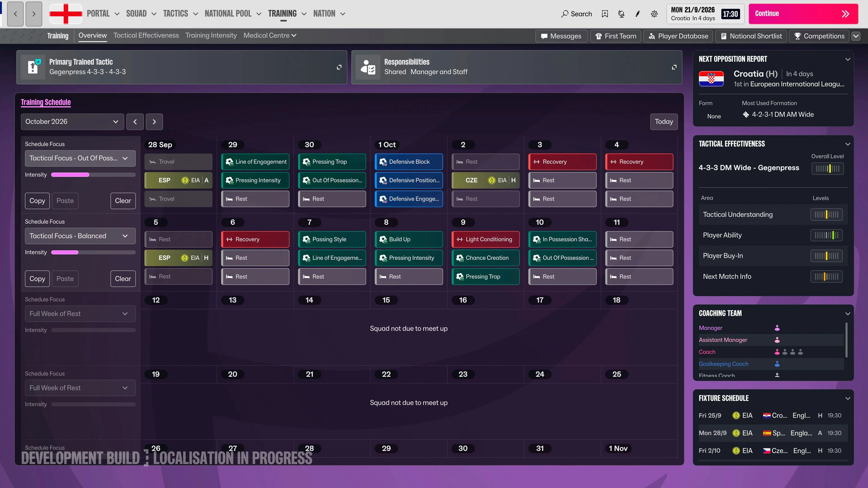Go to the previous month arrow
This screenshot has height=488, width=868.
pyautogui.click(x=135, y=122)
